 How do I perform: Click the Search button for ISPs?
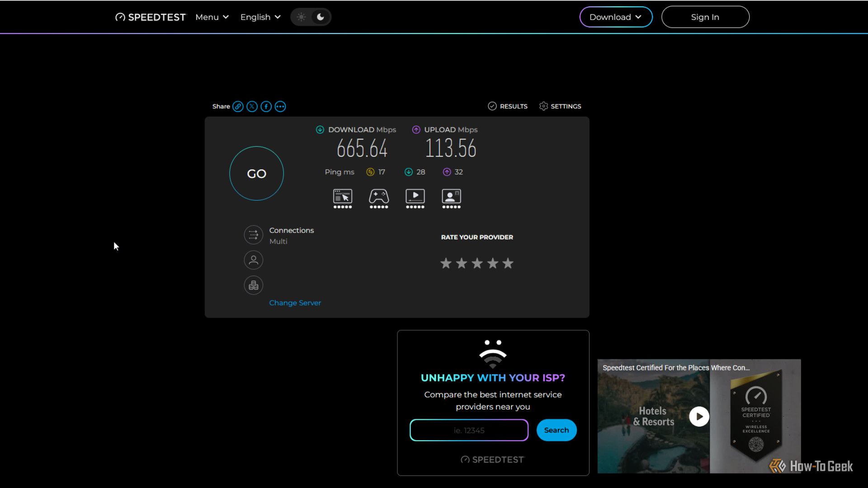557,430
